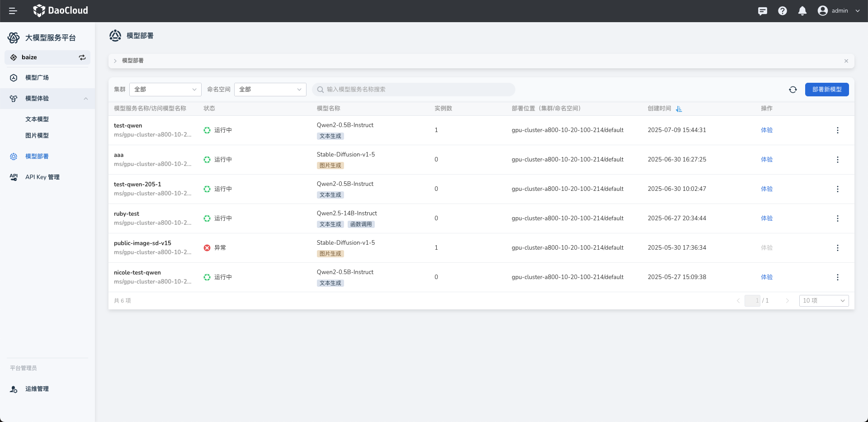The image size is (868, 422).
Task: Switch workspace using baize swap icon
Action: click(82, 57)
